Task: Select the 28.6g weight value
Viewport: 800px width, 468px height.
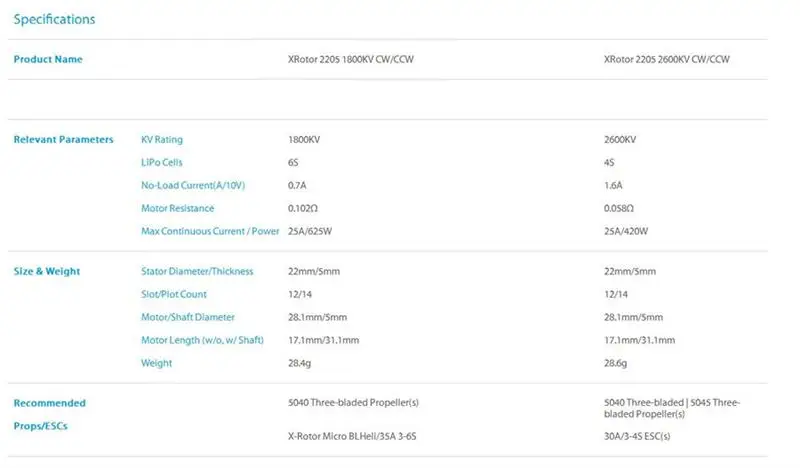Action: coord(616,363)
